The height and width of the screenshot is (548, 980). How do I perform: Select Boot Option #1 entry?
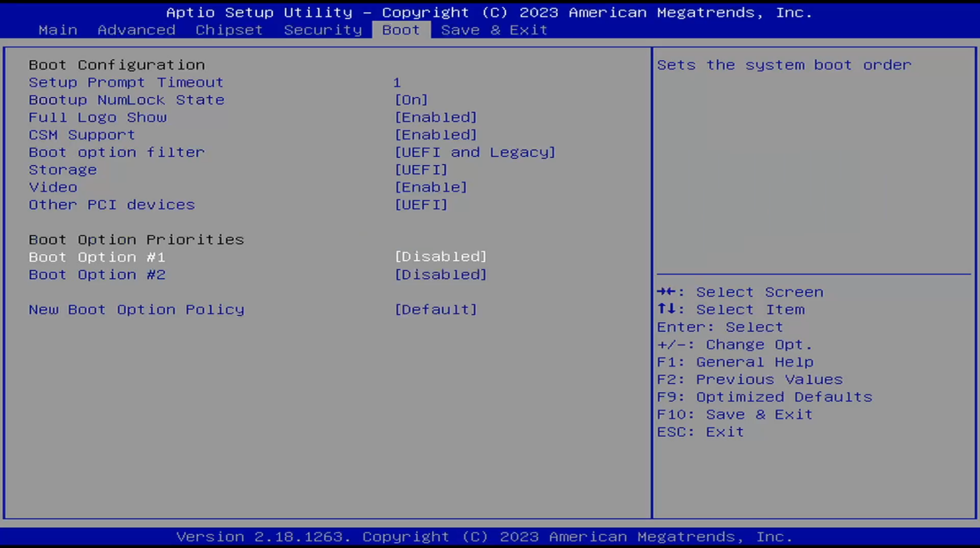tap(97, 258)
